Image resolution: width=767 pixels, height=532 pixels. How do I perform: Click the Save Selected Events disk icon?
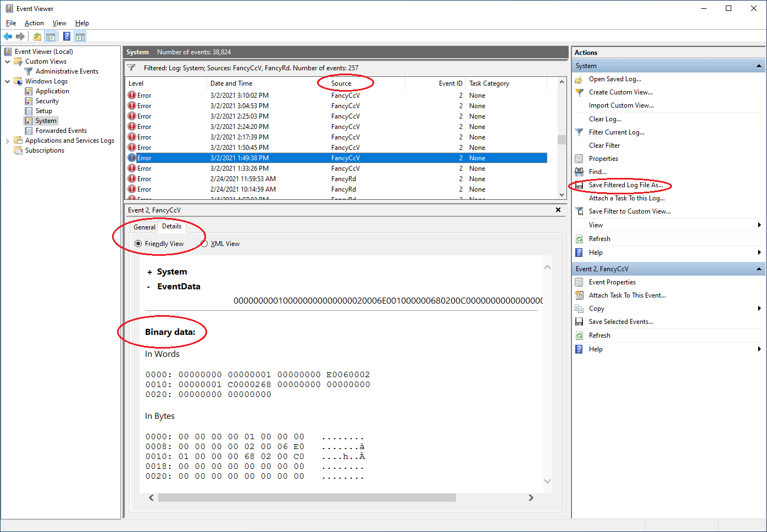[x=579, y=322]
